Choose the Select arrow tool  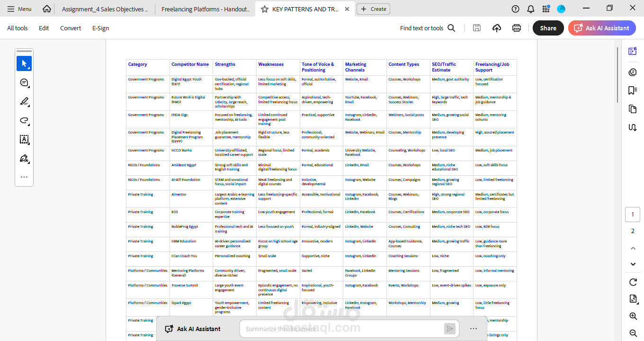pos(24,63)
